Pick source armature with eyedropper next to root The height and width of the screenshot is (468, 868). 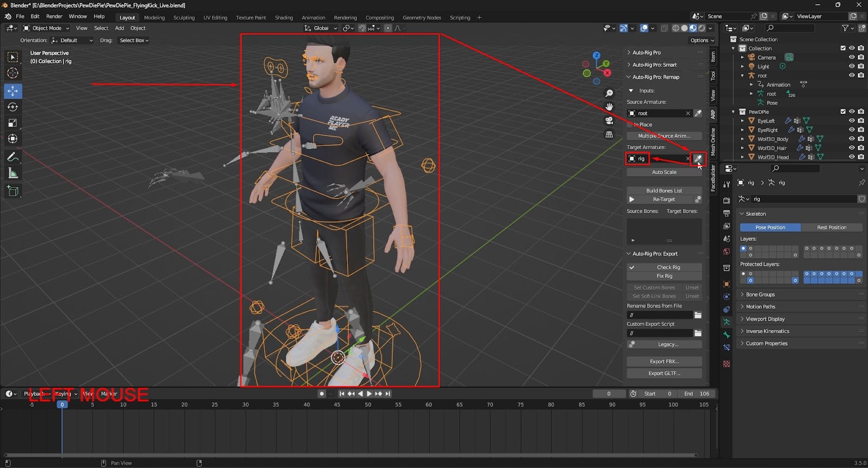tap(698, 113)
